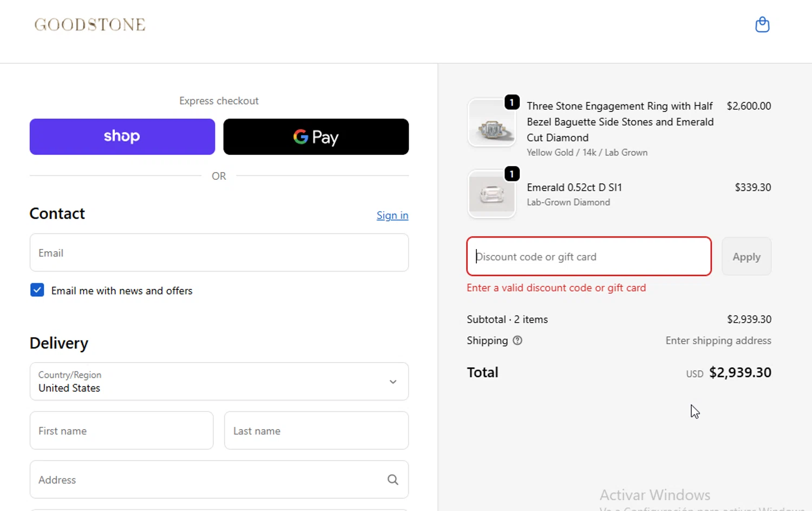Click the address search magnifier icon
The image size is (812, 511).
click(393, 480)
